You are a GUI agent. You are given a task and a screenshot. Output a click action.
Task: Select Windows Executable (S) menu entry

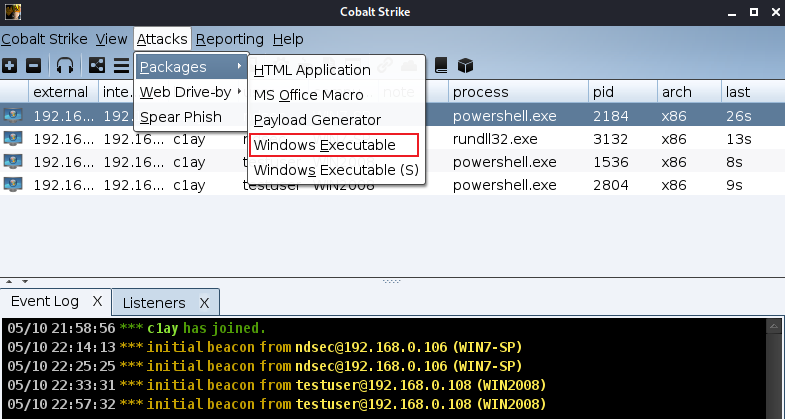point(336,170)
